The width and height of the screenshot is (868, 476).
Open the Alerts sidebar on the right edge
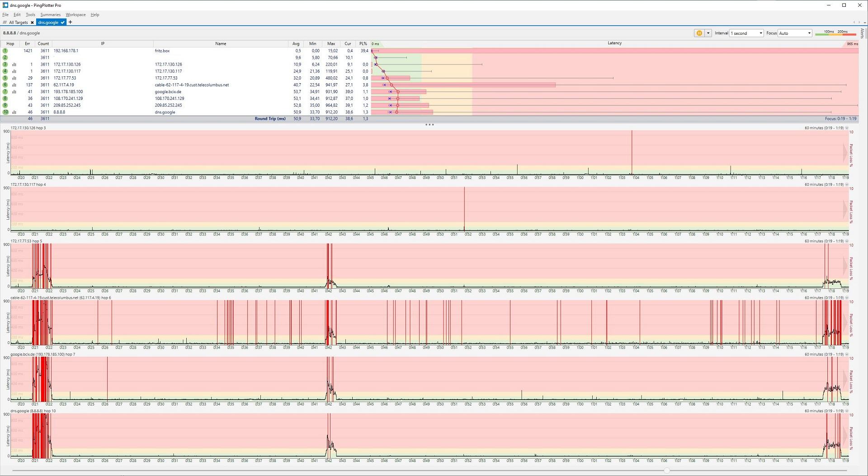pos(863,34)
